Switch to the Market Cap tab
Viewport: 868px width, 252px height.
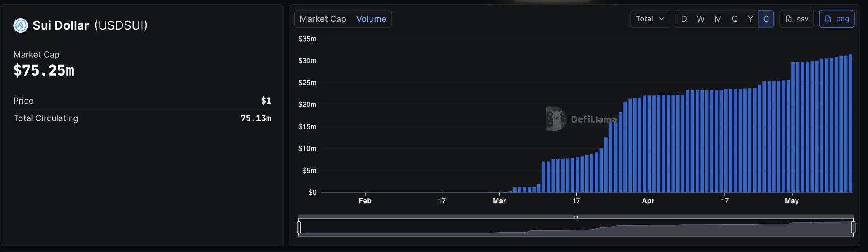click(323, 19)
